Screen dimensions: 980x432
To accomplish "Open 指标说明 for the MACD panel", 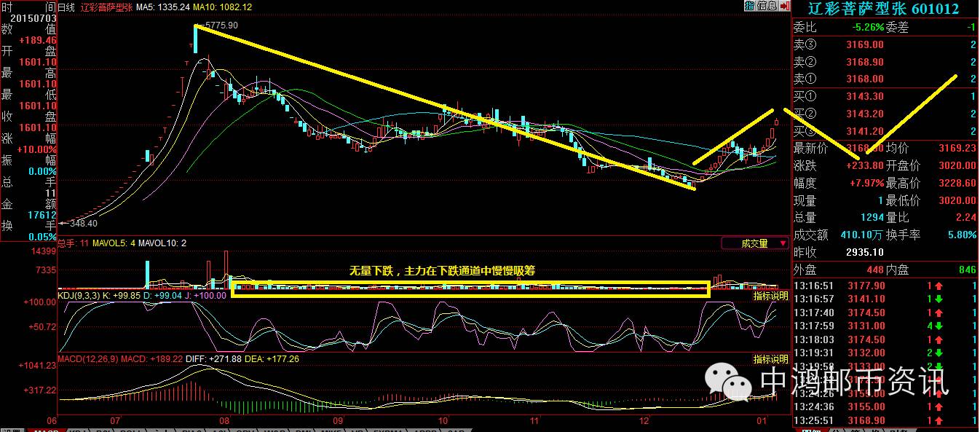I will pyautogui.click(x=770, y=359).
